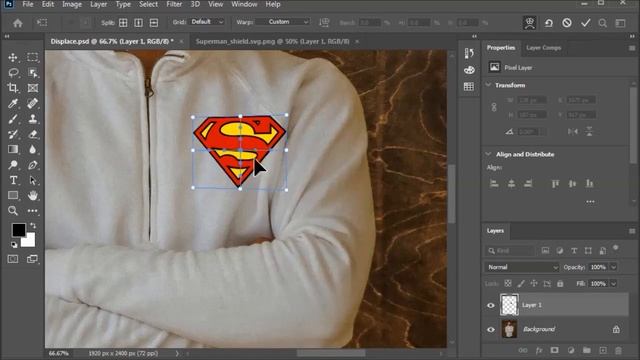This screenshot has height=360, width=640.
Task: Select the Rectangular Marquee tool
Action: click(x=33, y=57)
